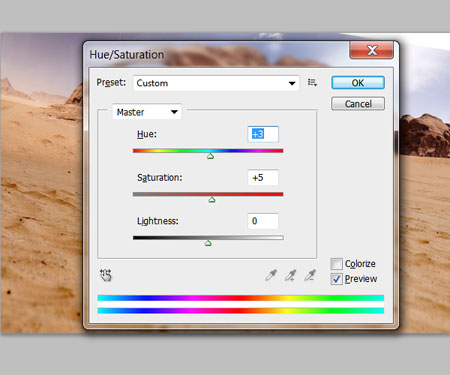Click the Saturation slider handle

coord(212,200)
